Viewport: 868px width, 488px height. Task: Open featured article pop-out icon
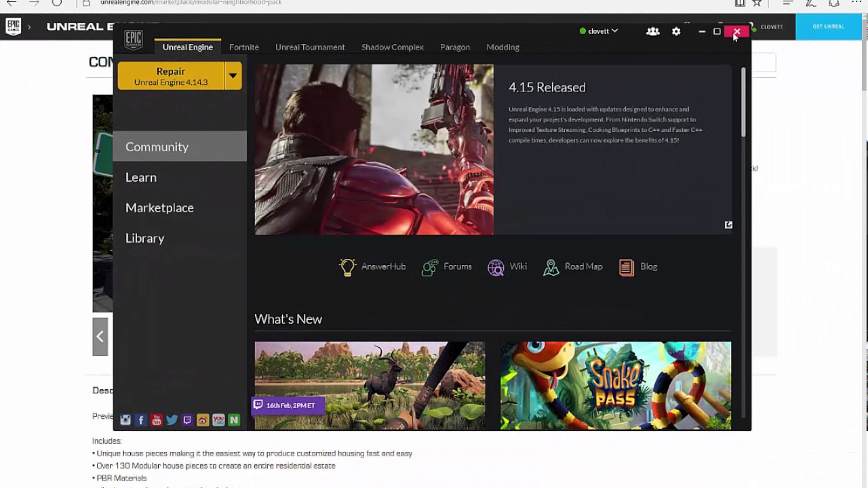click(x=728, y=225)
